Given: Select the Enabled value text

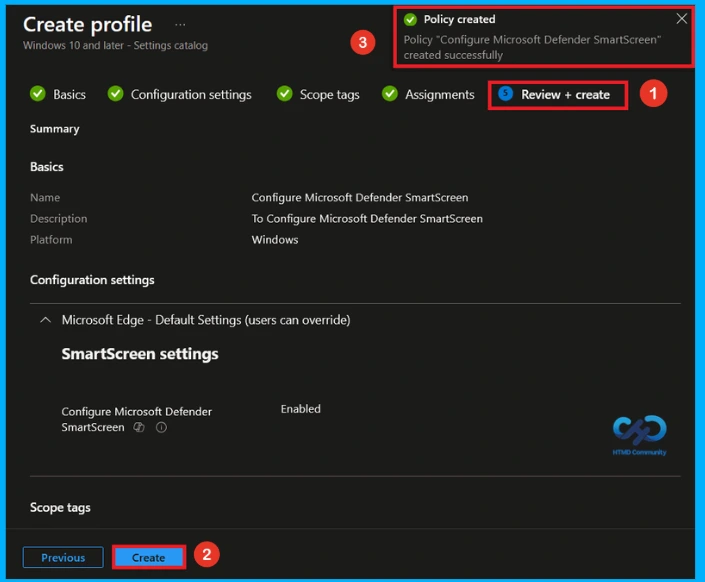Looking at the screenshot, I should click(x=301, y=409).
